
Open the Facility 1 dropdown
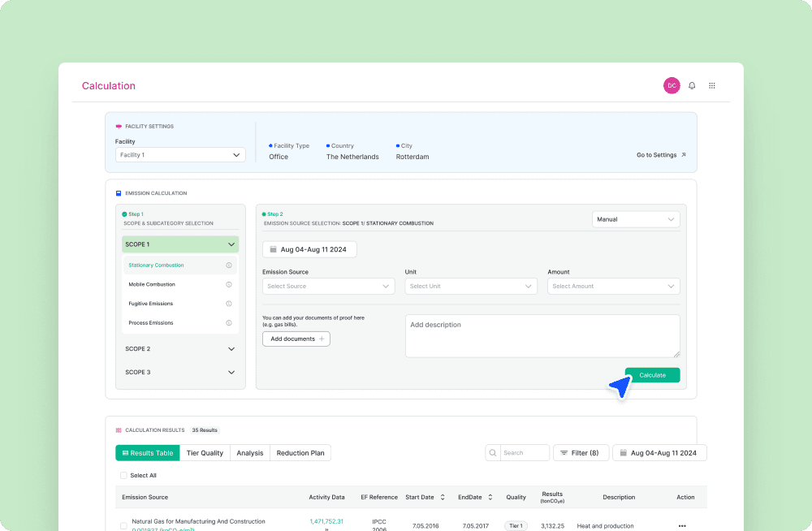coord(180,155)
